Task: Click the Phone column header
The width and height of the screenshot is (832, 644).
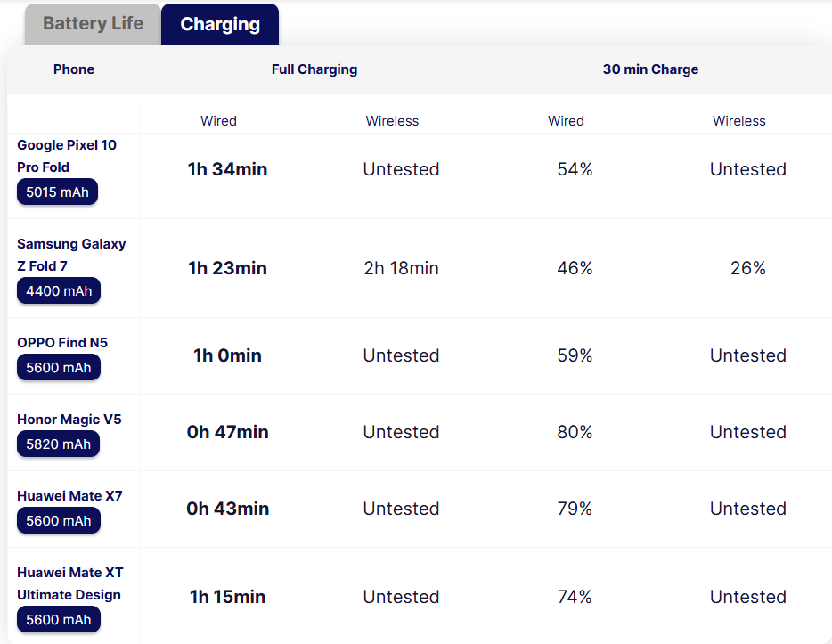Action: pyautogui.click(x=74, y=69)
